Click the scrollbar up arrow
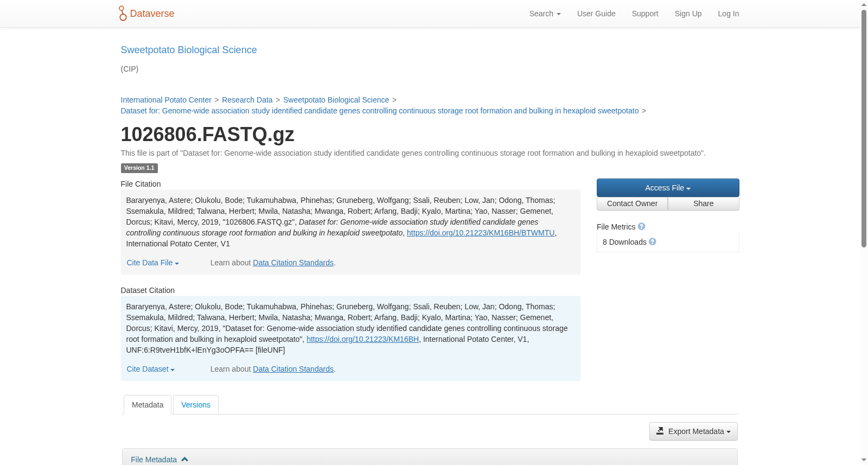 click(864, 4)
